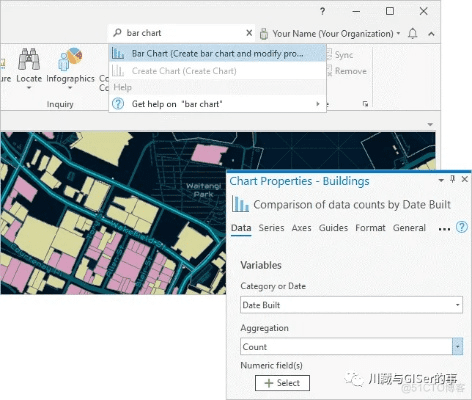
Task: Switch to the General tab
Action: click(x=409, y=228)
